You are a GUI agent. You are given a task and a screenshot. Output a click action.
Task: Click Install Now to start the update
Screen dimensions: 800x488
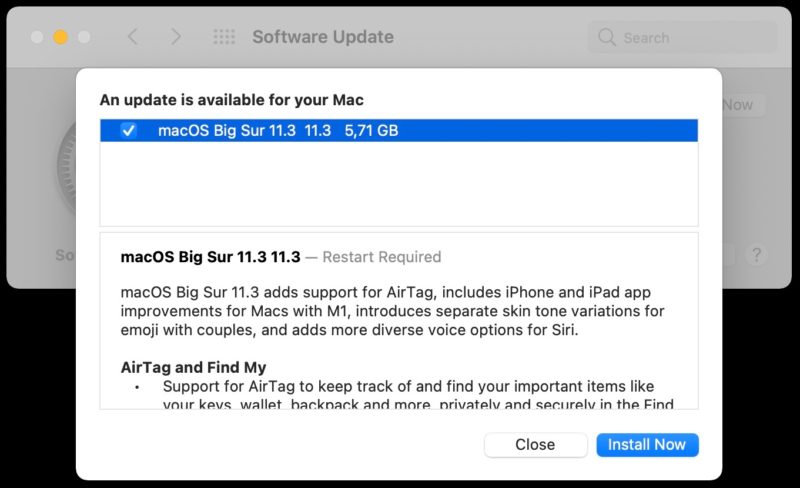tap(647, 445)
